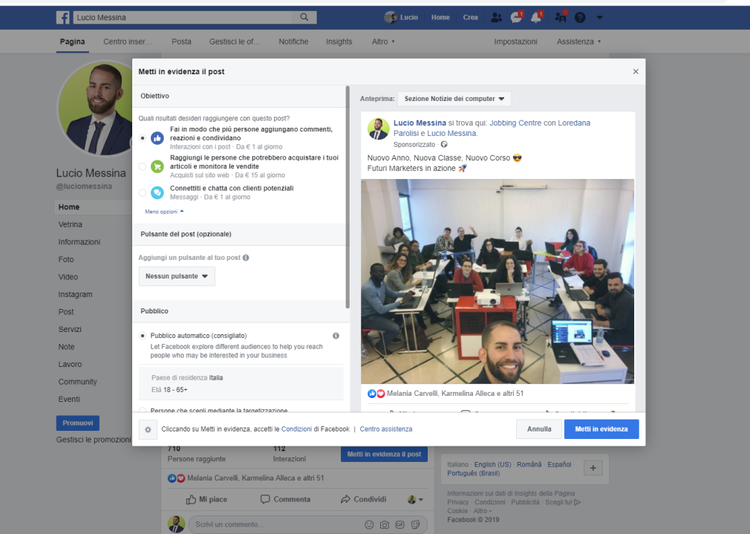Click the classroom photo in preview
The image size is (750, 534).
click(497, 281)
